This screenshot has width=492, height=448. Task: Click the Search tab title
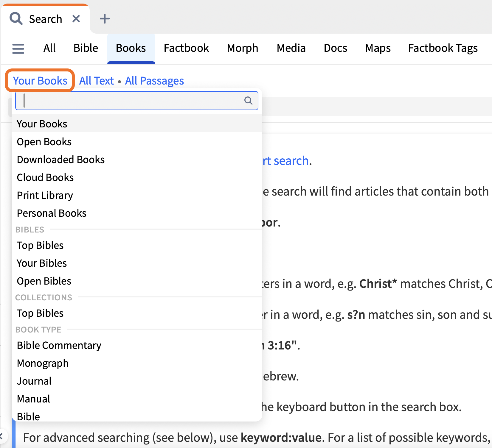(46, 19)
